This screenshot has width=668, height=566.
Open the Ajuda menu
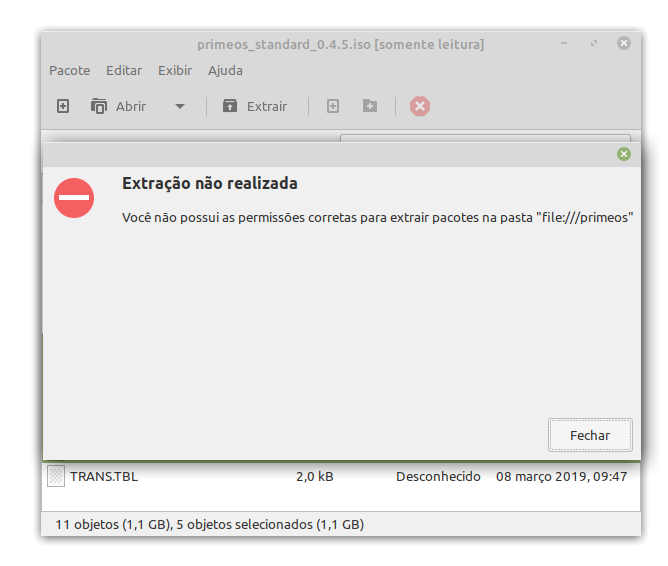point(225,71)
